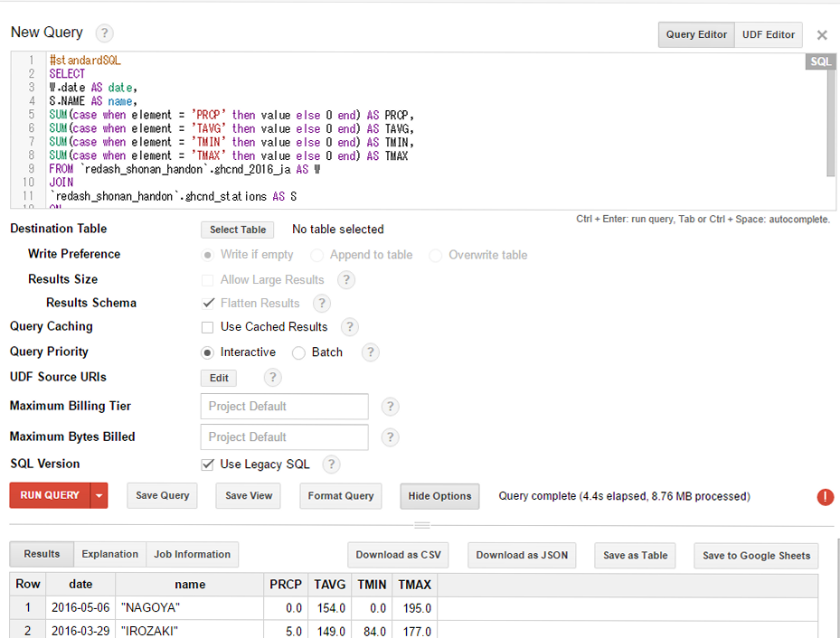840x638 pixels.
Task: Enable the Use Cached Results checkbox
Action: tap(207, 327)
